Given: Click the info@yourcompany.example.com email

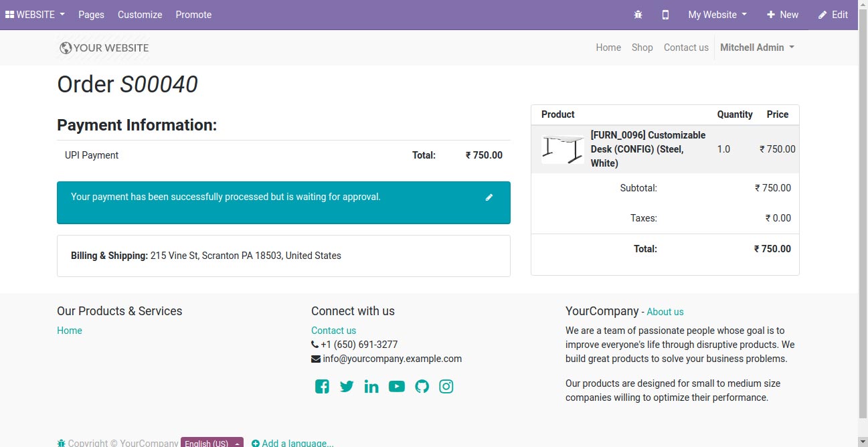Looking at the screenshot, I should click(x=392, y=359).
